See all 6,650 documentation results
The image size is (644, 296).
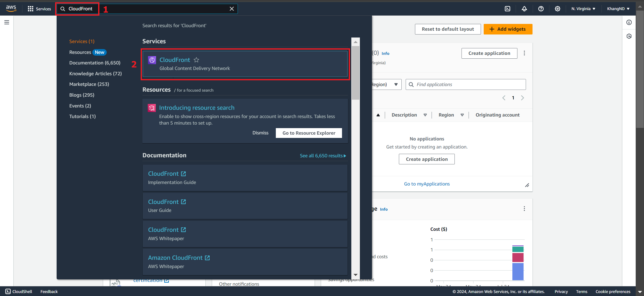point(323,156)
